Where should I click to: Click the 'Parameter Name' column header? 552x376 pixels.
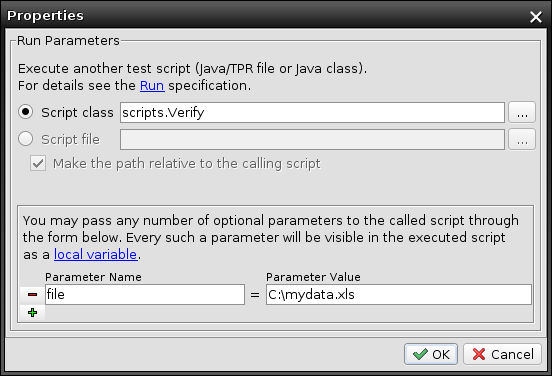coord(93,277)
